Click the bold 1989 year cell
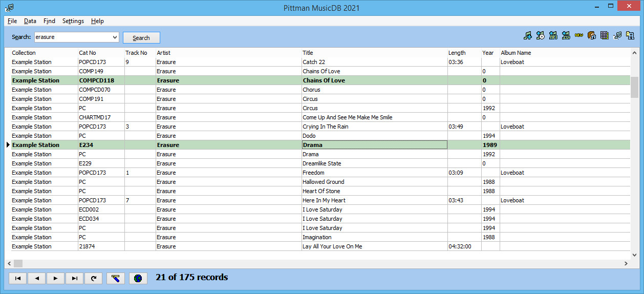Screen dimensions: 644x294 tap(490, 145)
